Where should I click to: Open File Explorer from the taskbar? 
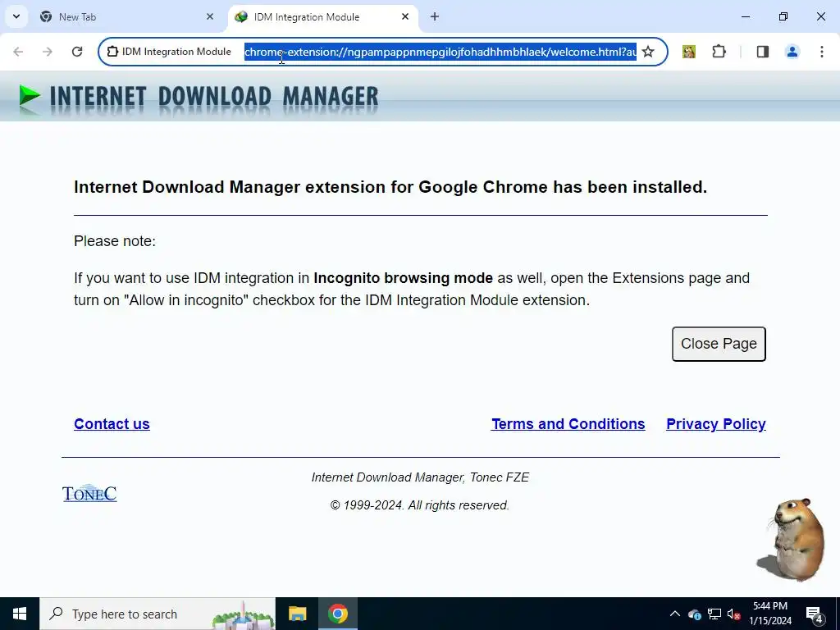[297, 614]
